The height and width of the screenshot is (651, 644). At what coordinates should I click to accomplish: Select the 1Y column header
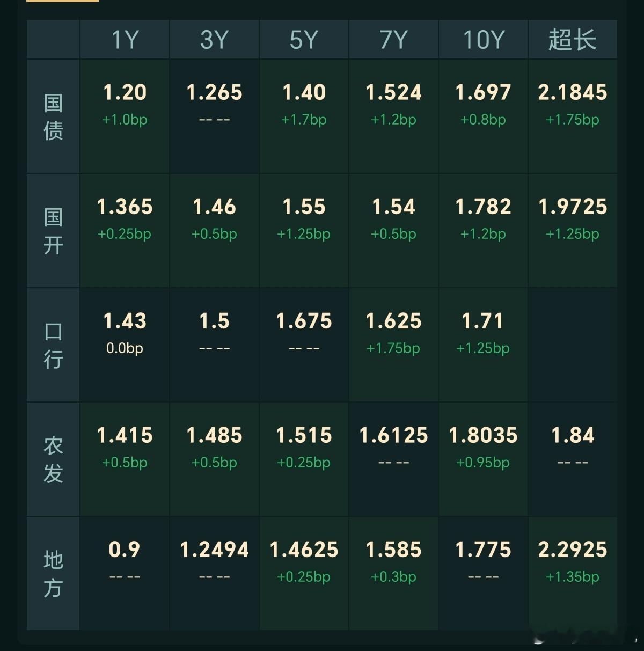125,40
